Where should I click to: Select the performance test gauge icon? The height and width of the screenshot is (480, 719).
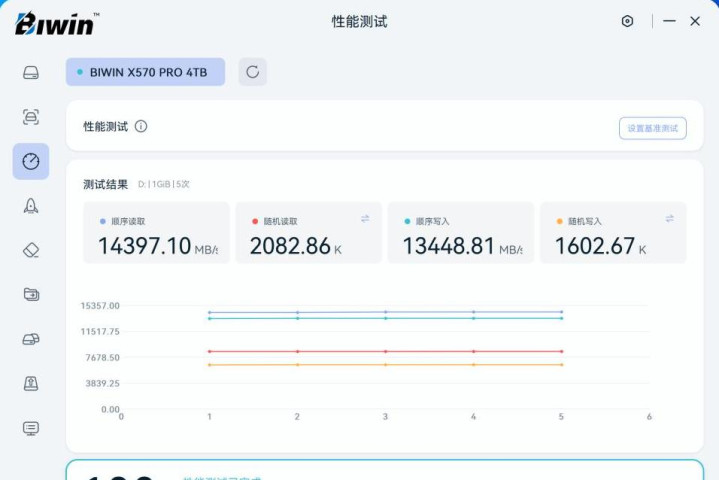[31, 161]
